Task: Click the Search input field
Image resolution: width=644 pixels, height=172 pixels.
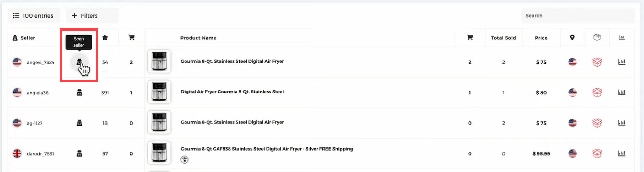Action: coord(578,16)
